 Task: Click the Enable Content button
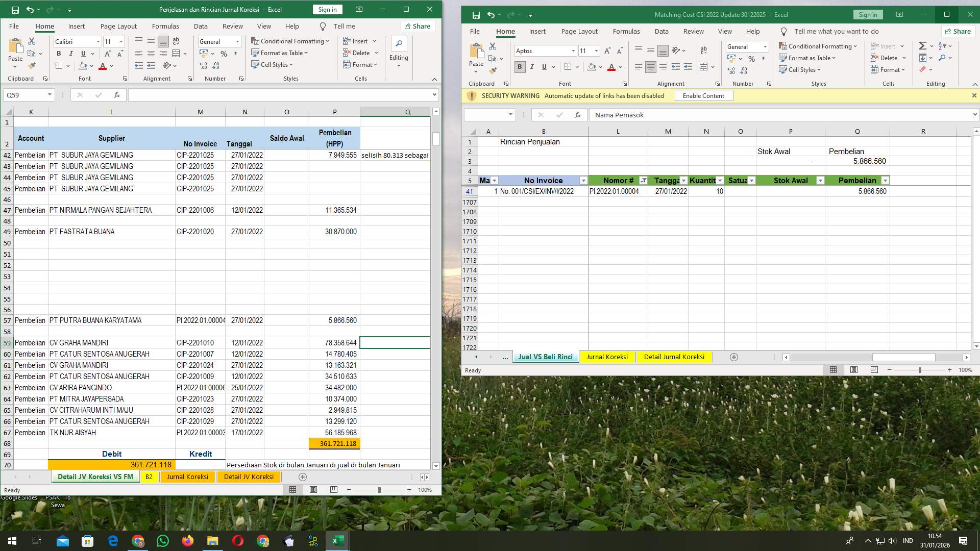(x=704, y=95)
